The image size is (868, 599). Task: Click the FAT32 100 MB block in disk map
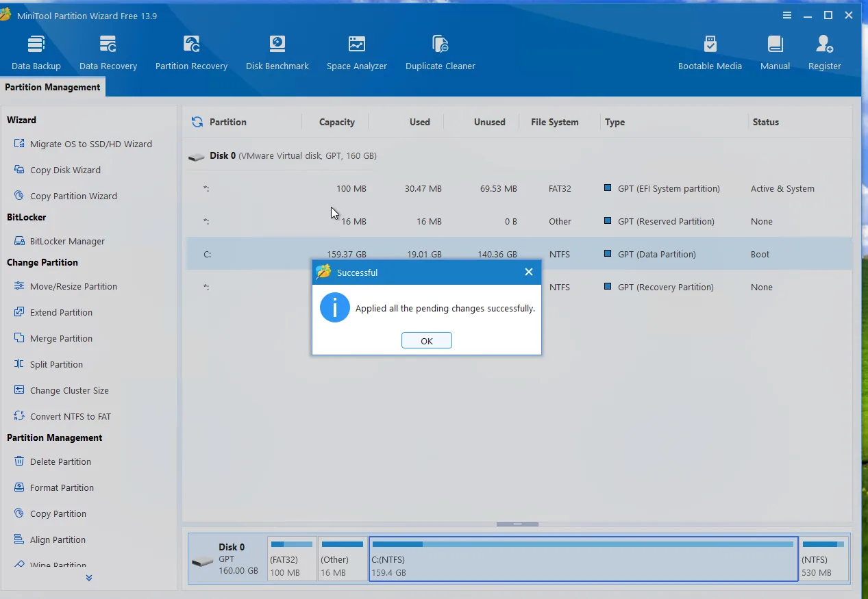coord(292,559)
